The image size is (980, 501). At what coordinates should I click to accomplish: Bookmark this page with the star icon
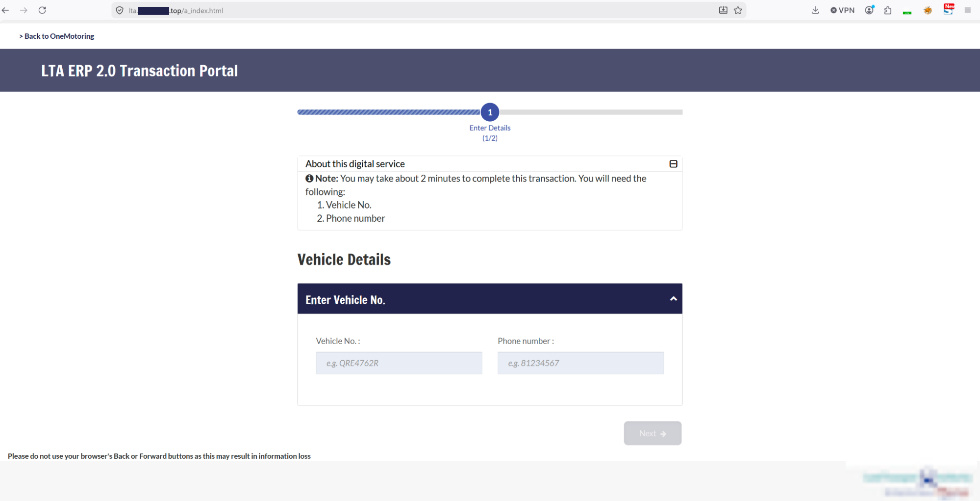click(738, 10)
